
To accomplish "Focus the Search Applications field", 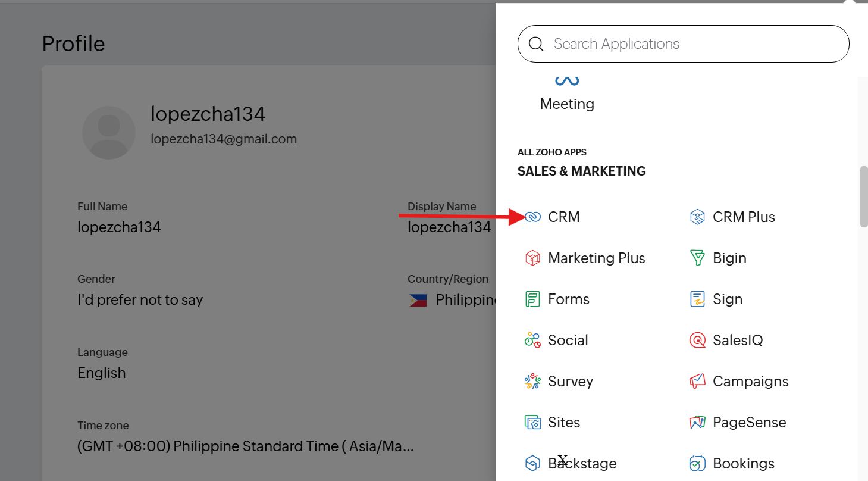I will (684, 44).
